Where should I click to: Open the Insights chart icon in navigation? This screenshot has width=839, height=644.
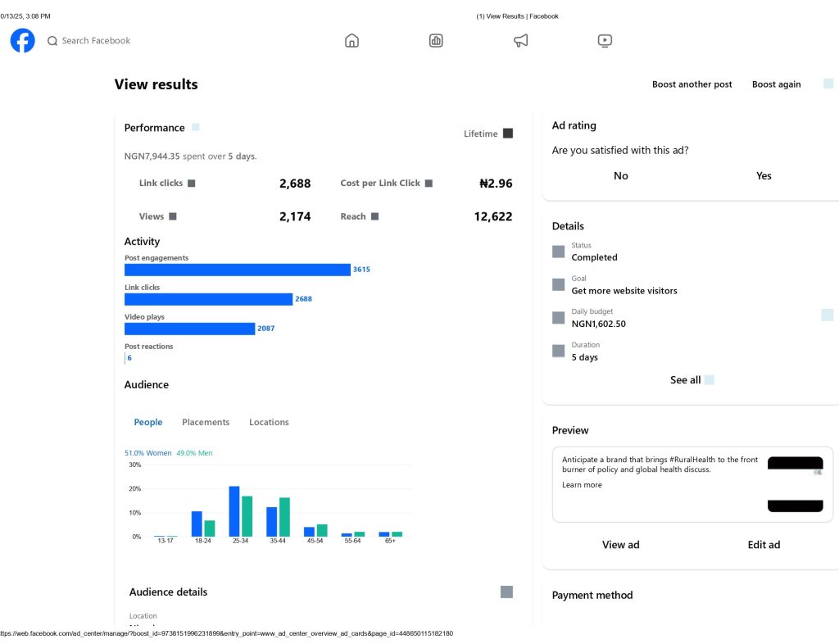click(436, 40)
